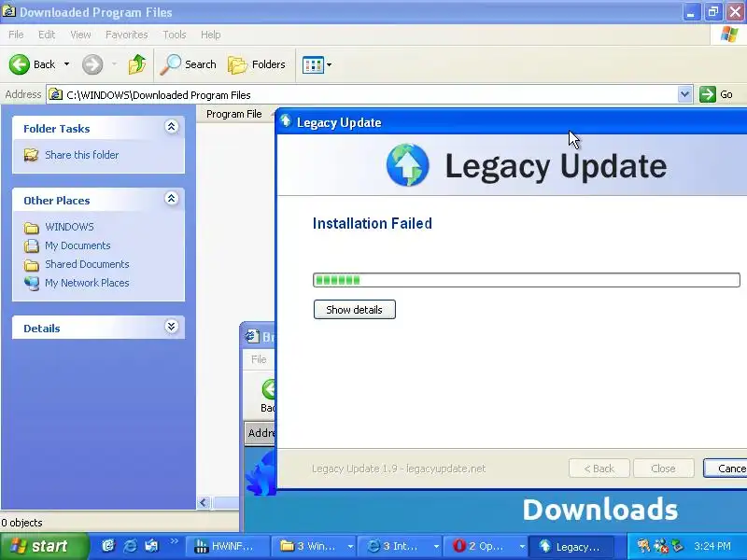Image resolution: width=747 pixels, height=560 pixels.
Task: Click the Back button in background browser window
Action: [268, 395]
